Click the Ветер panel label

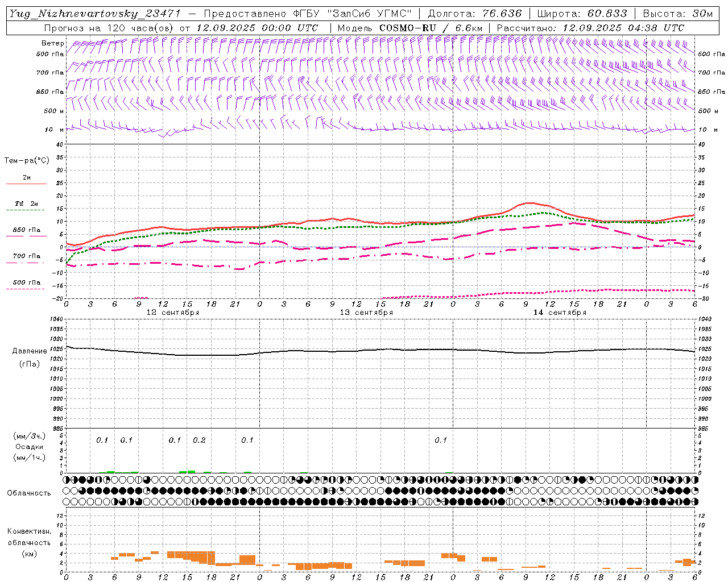click(52, 43)
